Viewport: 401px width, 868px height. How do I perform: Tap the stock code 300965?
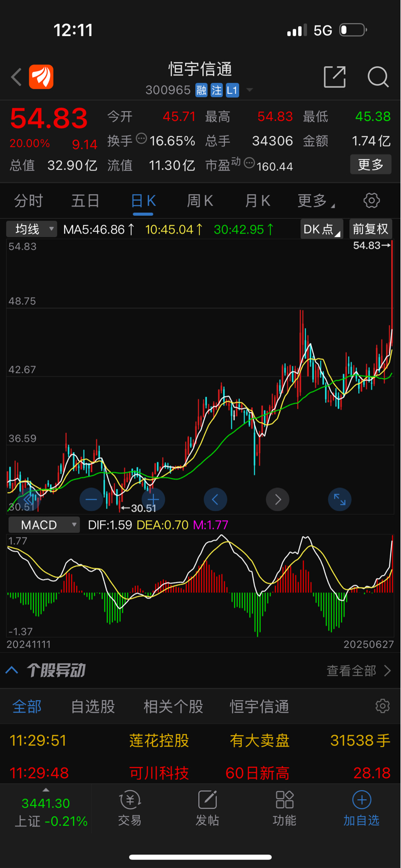(x=168, y=90)
